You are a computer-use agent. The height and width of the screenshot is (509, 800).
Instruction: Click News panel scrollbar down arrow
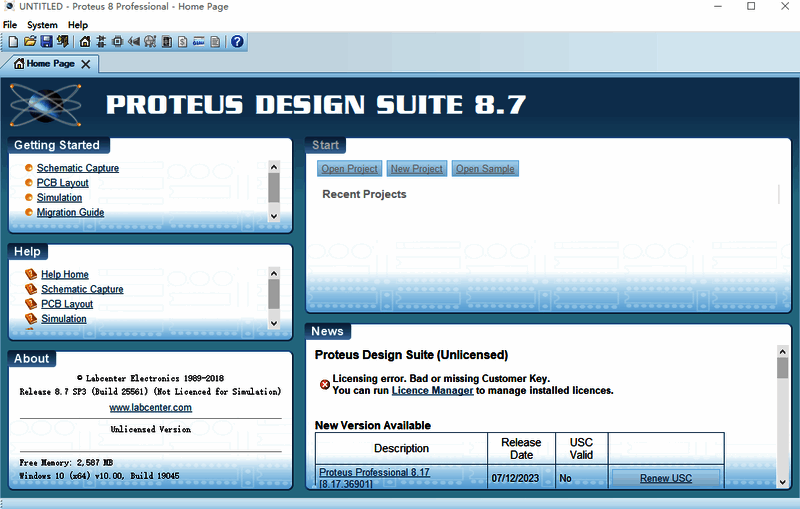click(783, 482)
